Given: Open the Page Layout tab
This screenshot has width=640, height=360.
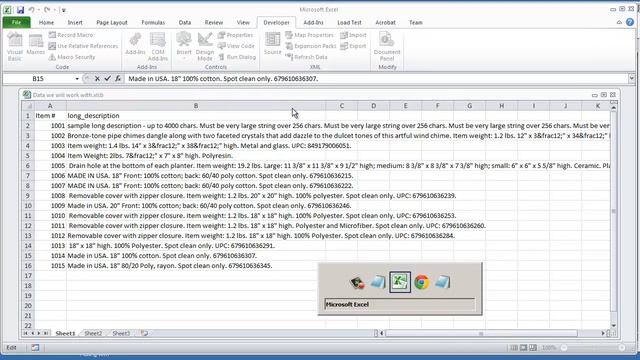Looking at the screenshot, I should pyautogui.click(x=112, y=22).
